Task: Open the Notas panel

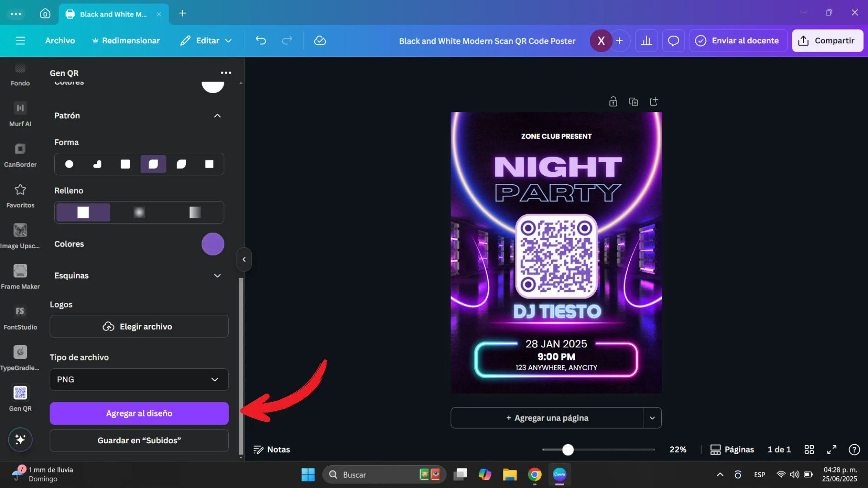Action: click(272, 449)
